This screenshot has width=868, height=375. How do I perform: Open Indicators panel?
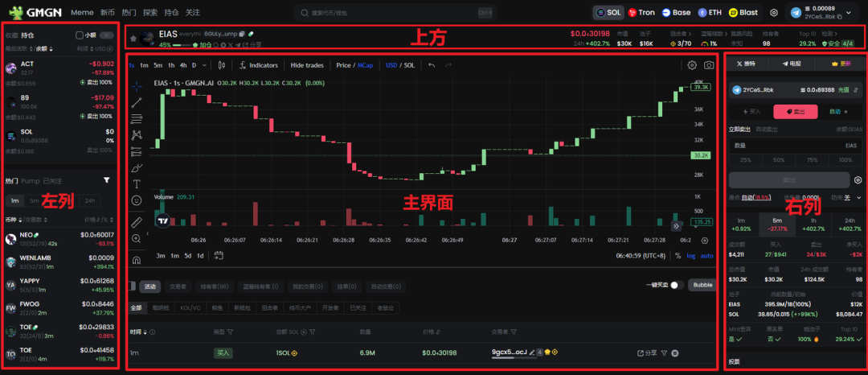(x=259, y=65)
